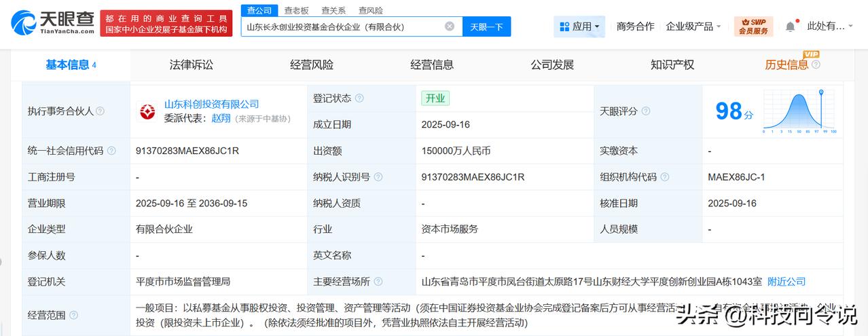Viewport: 868px width, 336px height.
Task: Click the 150000万人民币 capital value
Action: pyautogui.click(x=456, y=151)
